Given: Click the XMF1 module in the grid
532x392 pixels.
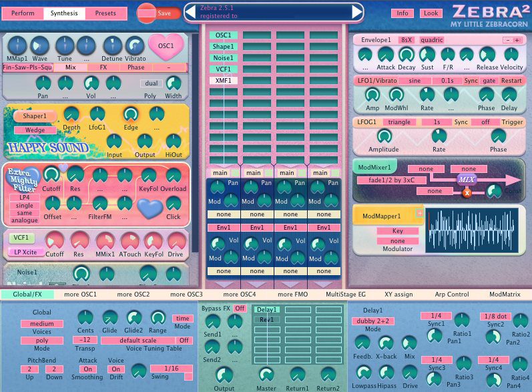Looking at the screenshot, I should tap(223, 81).
